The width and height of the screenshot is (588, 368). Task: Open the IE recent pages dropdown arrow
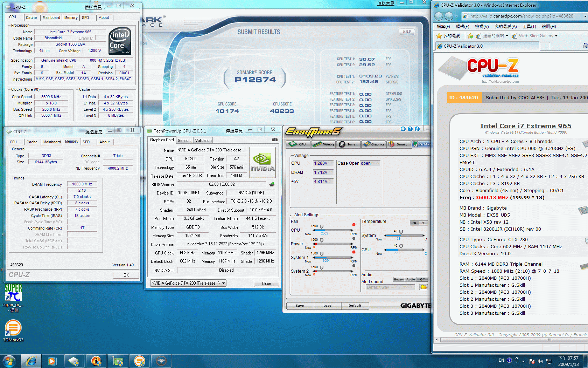click(x=456, y=16)
